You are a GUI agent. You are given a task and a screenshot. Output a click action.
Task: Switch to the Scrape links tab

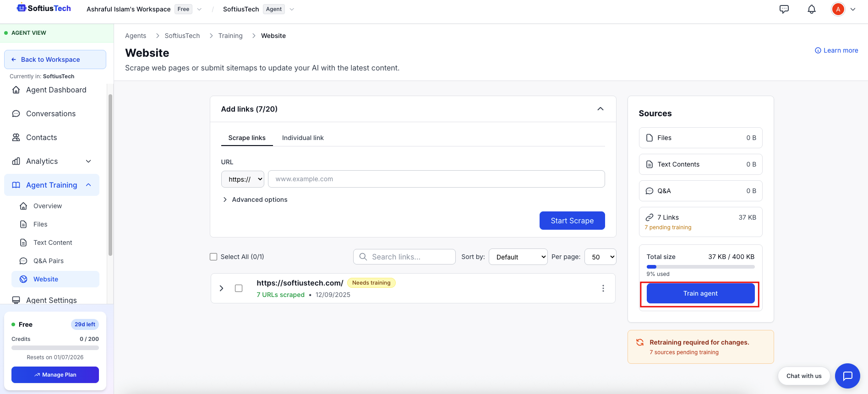pos(247,138)
